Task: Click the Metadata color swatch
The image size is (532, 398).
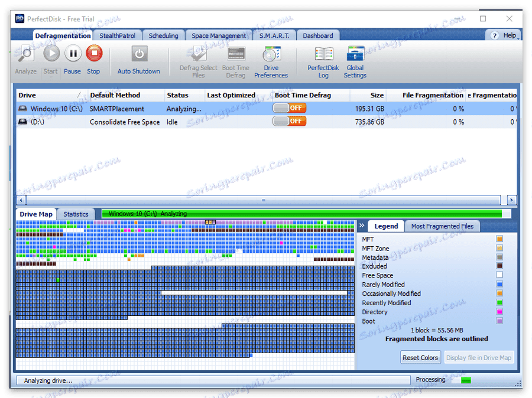Action: tap(499, 257)
